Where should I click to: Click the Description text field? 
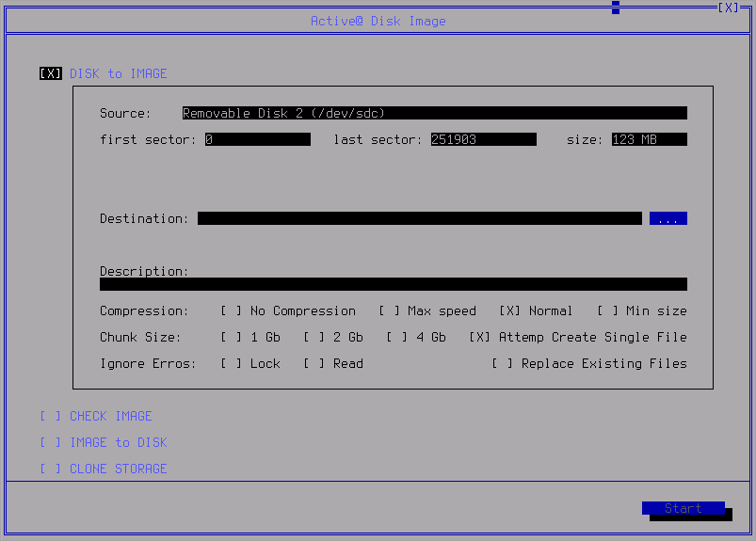[393, 284]
